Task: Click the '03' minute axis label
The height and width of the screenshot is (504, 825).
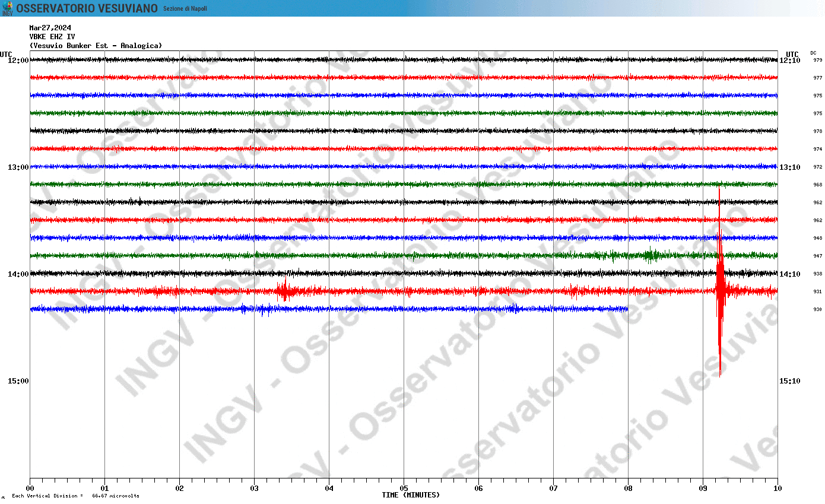Action: [x=254, y=489]
